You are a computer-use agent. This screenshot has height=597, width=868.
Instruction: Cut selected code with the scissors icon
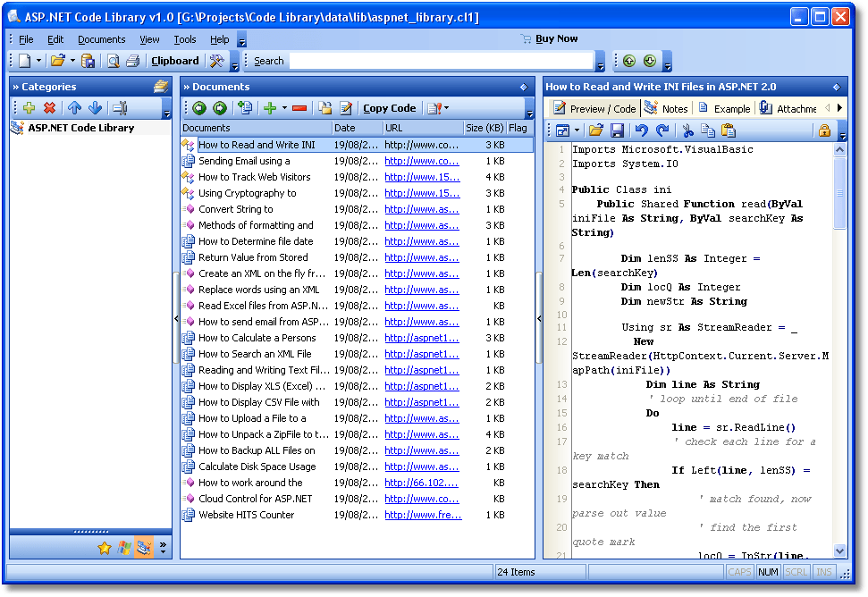[x=687, y=130]
